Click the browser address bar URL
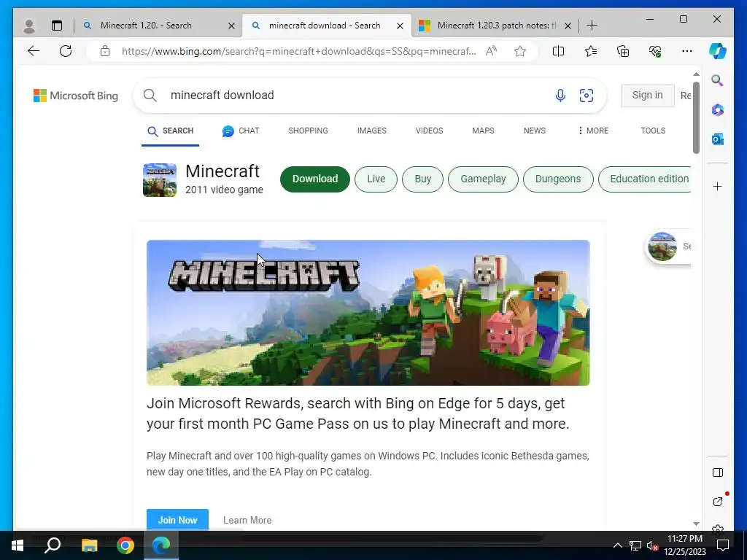Image resolution: width=747 pixels, height=560 pixels. pyautogui.click(x=298, y=51)
